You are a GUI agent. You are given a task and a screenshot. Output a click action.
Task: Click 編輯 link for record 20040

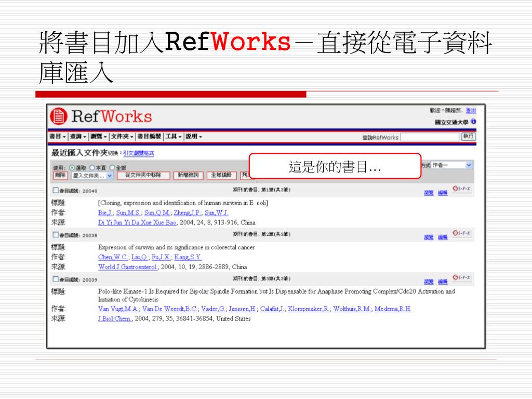[x=443, y=193]
